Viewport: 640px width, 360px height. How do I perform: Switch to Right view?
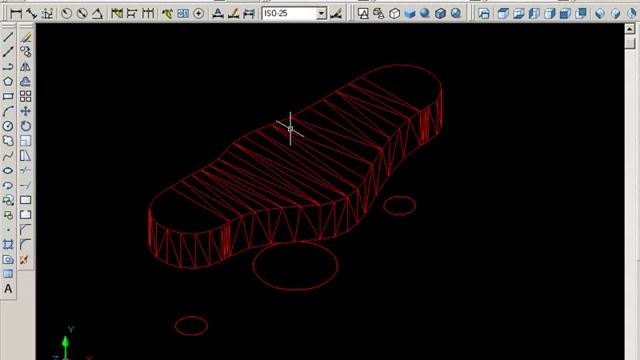coord(550,13)
